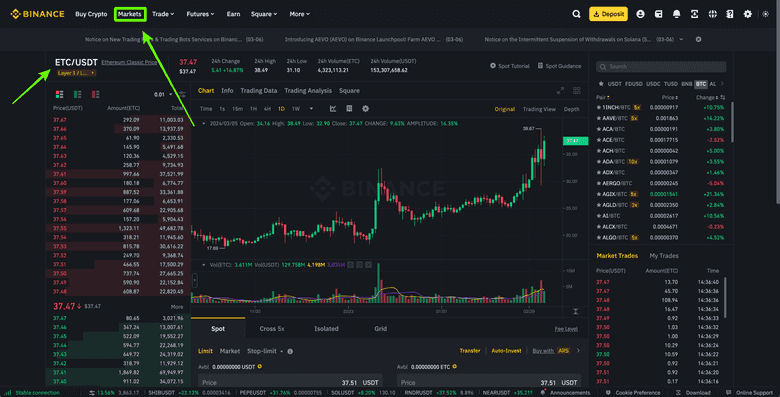This screenshot has height=397, width=780.
Task: Show sell orders only in the order book
Action: [95, 94]
